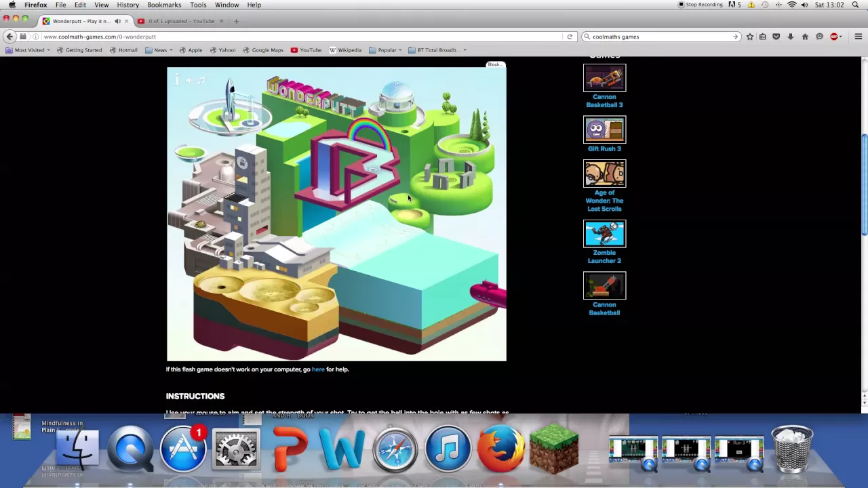Screen dimensions: 868x488
Task: Open Spotlight search magnifier
Action: (x=855, y=5)
